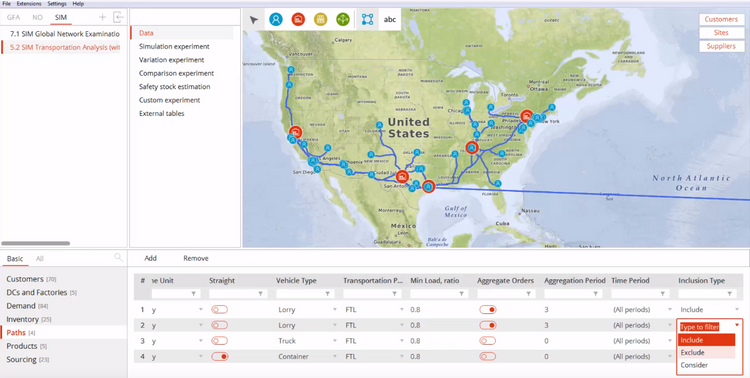Disable Straight switch in Container row
Viewport: 750px width, 378px height.
[x=220, y=356]
